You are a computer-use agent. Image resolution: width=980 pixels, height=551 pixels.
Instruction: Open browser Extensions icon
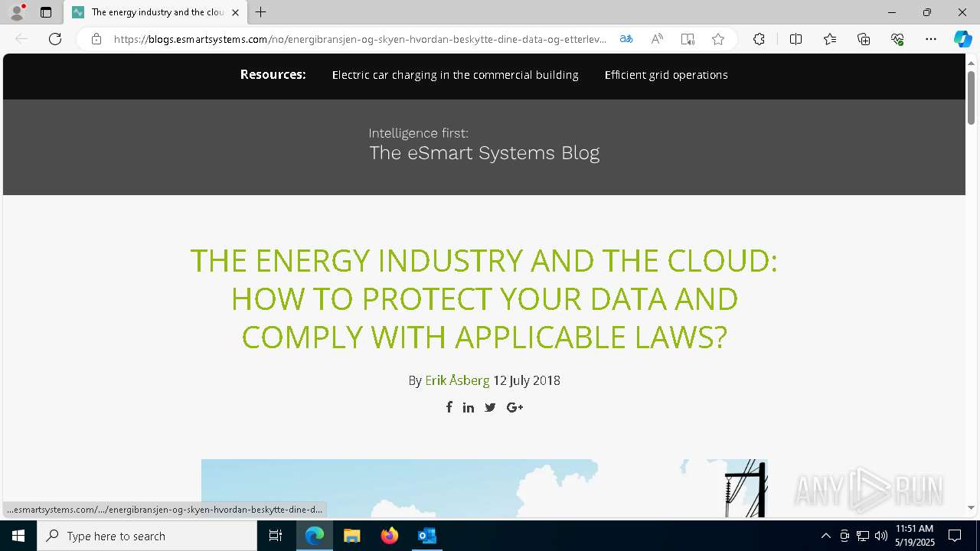(759, 39)
